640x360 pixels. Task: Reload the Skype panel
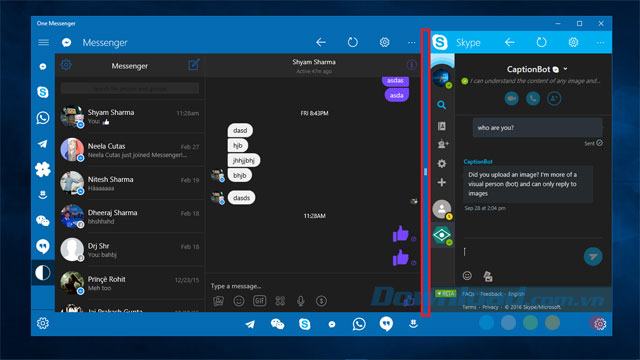541,42
